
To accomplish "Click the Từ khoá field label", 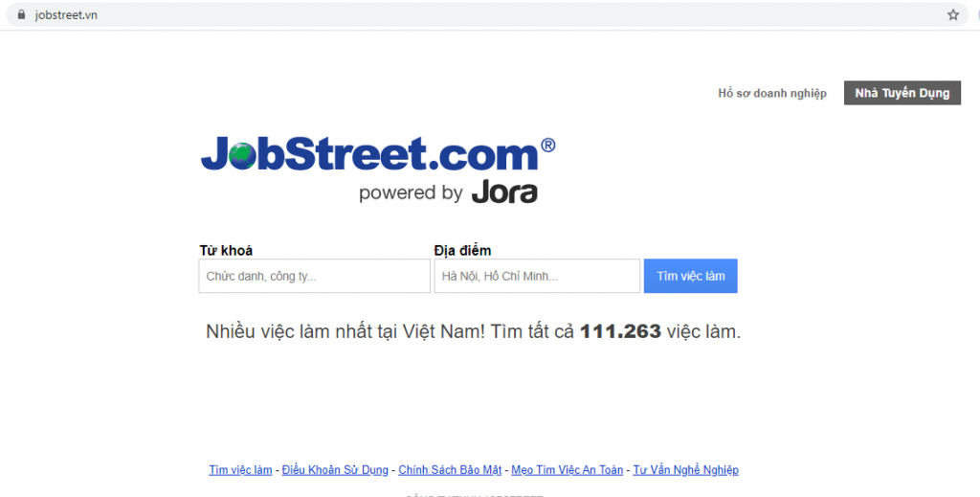I will (226, 251).
